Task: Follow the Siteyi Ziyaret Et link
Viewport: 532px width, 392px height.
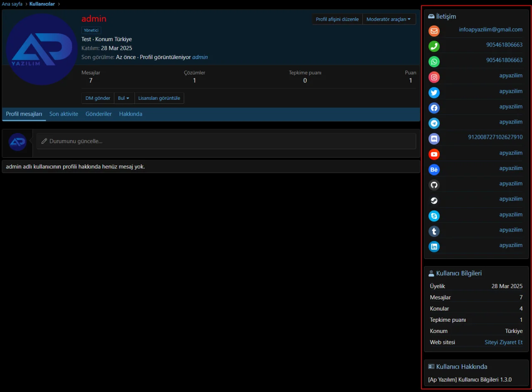Action: click(x=503, y=342)
